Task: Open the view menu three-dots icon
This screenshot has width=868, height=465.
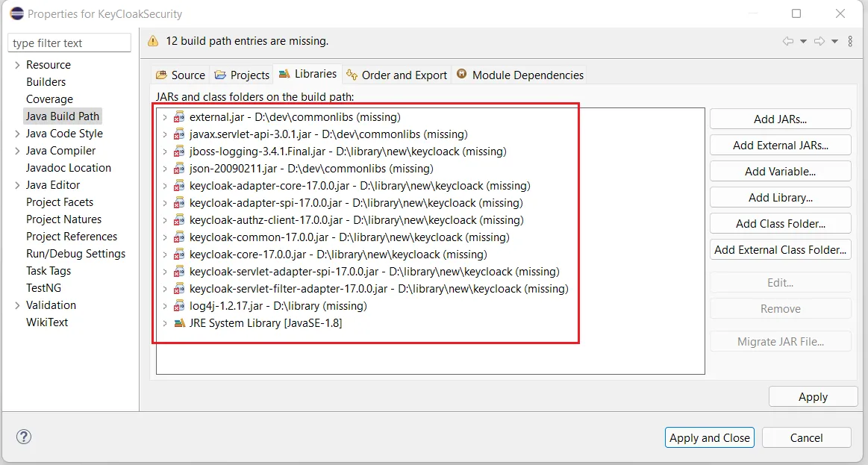Action: 850,42
